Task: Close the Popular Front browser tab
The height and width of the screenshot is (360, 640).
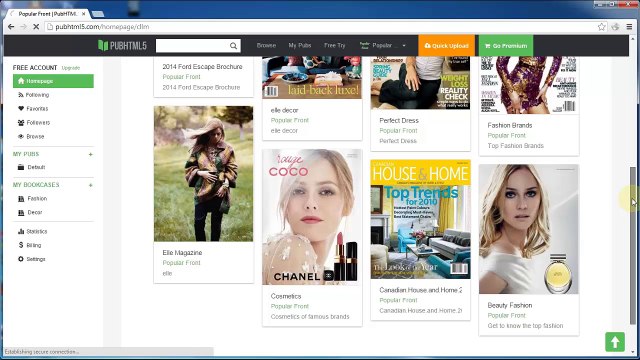Action: click(x=84, y=13)
